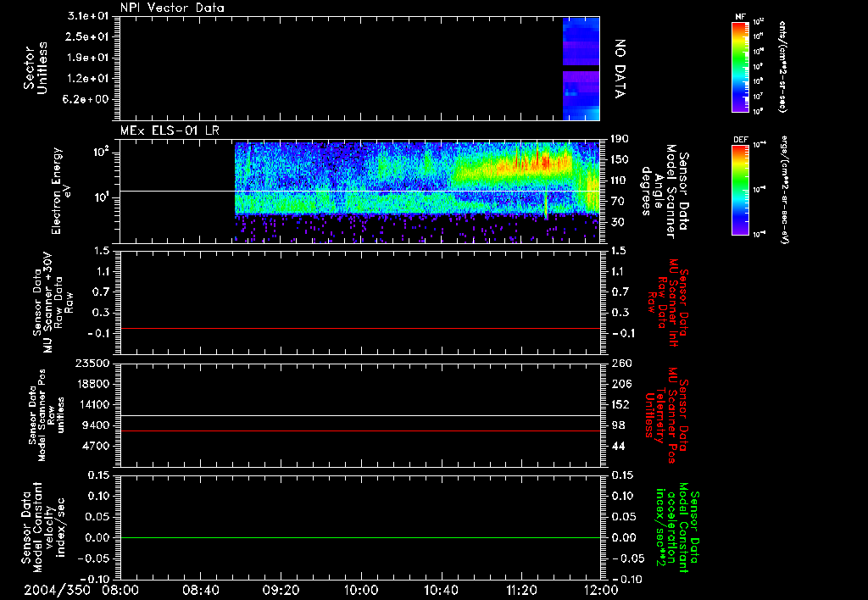Click the NF label above the color bar
The height and width of the screenshot is (600, 868).
pyautogui.click(x=741, y=17)
